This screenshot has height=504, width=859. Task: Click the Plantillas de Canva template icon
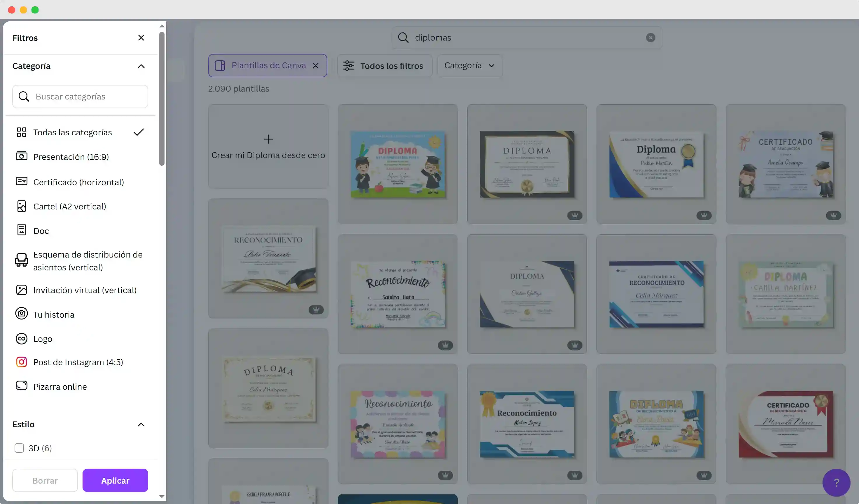pos(220,66)
